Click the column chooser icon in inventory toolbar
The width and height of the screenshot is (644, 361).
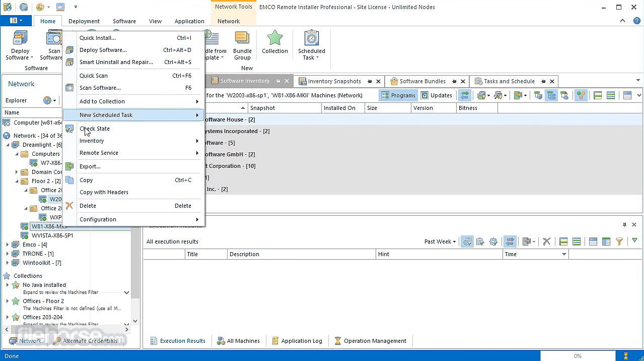pyautogui.click(x=627, y=95)
